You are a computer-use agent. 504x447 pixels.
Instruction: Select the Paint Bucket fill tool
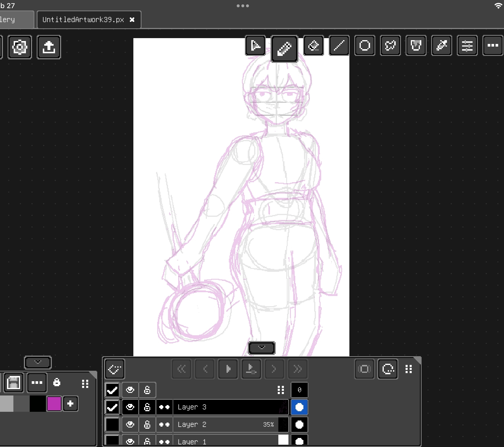tap(416, 45)
